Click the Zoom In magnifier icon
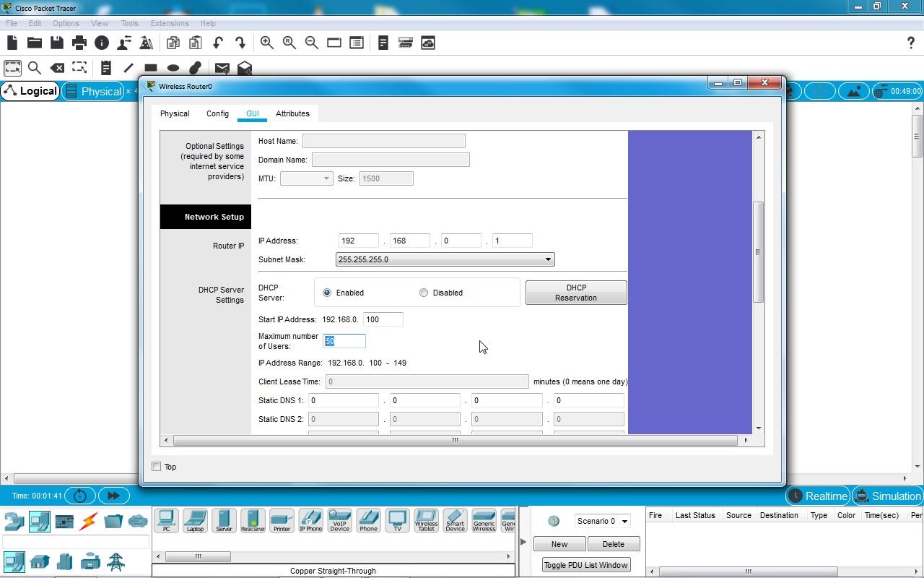Screen dimensions: 924x578 [x=266, y=43]
